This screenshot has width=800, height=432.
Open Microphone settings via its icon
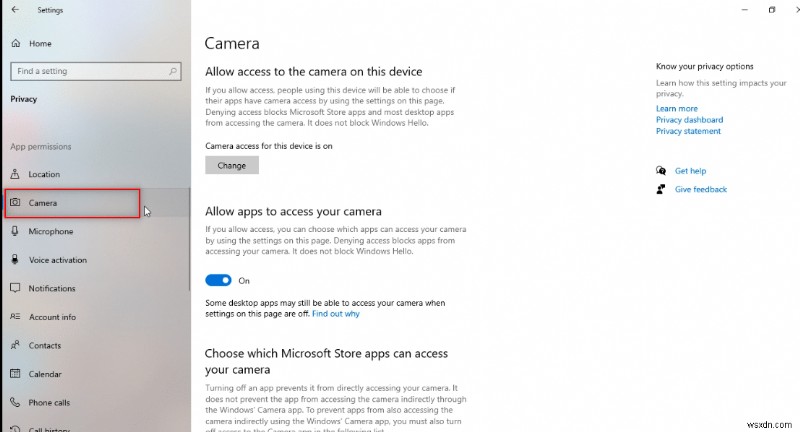click(x=15, y=231)
